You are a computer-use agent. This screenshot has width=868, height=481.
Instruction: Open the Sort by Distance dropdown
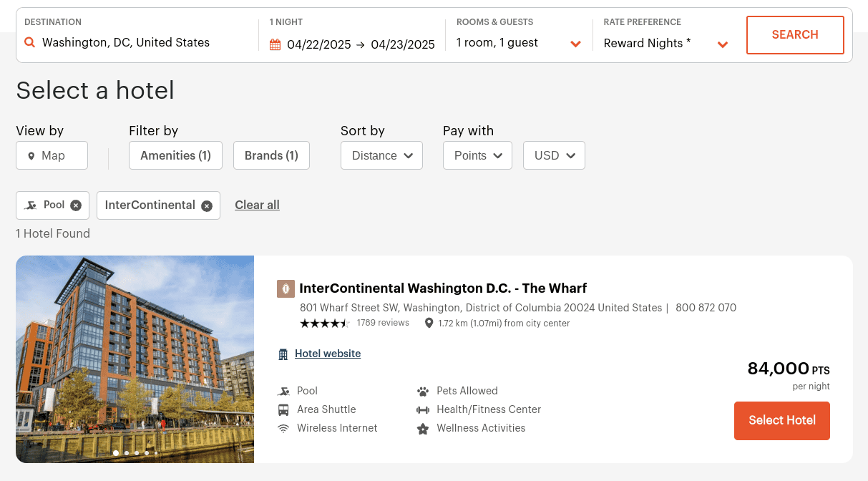pyautogui.click(x=381, y=155)
